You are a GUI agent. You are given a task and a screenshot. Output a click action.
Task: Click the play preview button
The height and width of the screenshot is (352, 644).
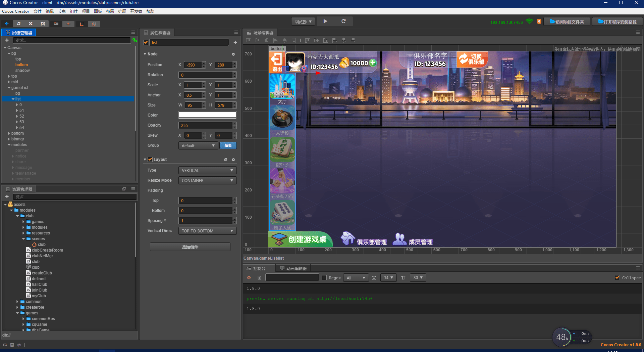[325, 21]
